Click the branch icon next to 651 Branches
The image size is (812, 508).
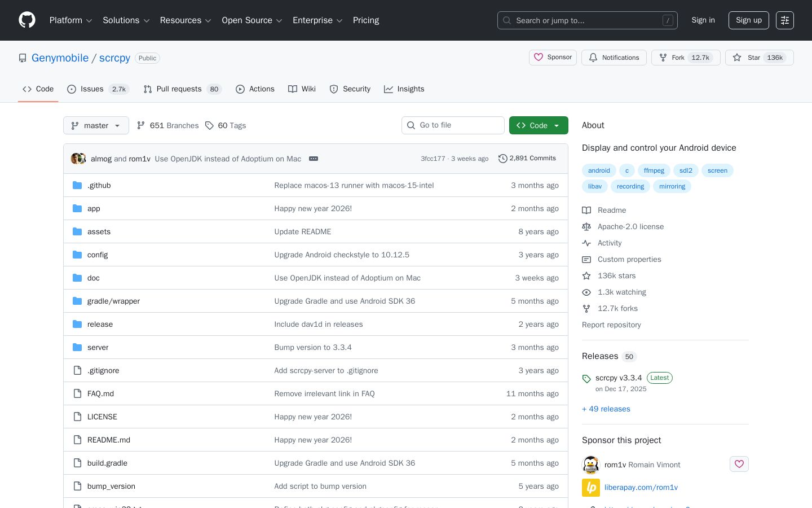click(x=141, y=125)
